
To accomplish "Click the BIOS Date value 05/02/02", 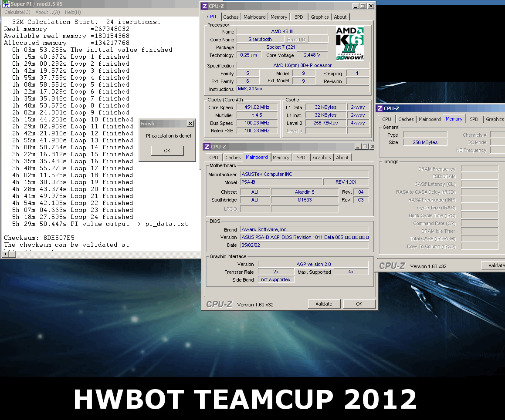I will [x=305, y=245].
